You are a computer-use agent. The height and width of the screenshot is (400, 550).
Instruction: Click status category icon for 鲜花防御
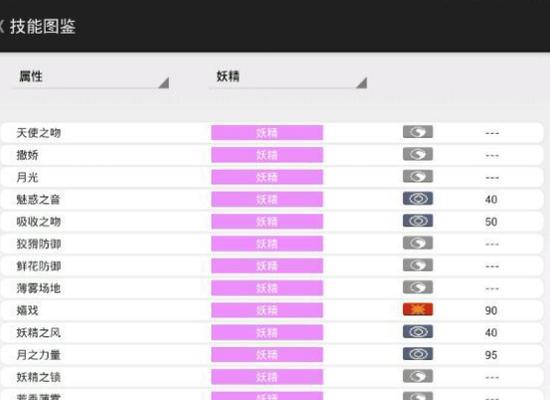pyautogui.click(x=418, y=265)
